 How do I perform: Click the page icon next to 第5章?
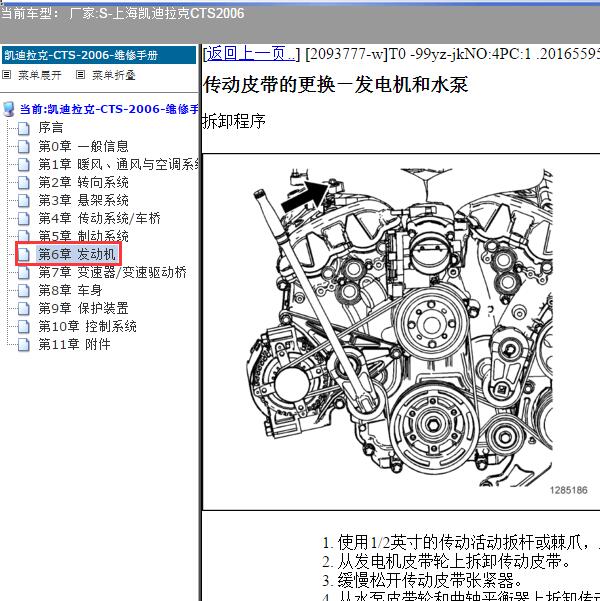[24, 236]
